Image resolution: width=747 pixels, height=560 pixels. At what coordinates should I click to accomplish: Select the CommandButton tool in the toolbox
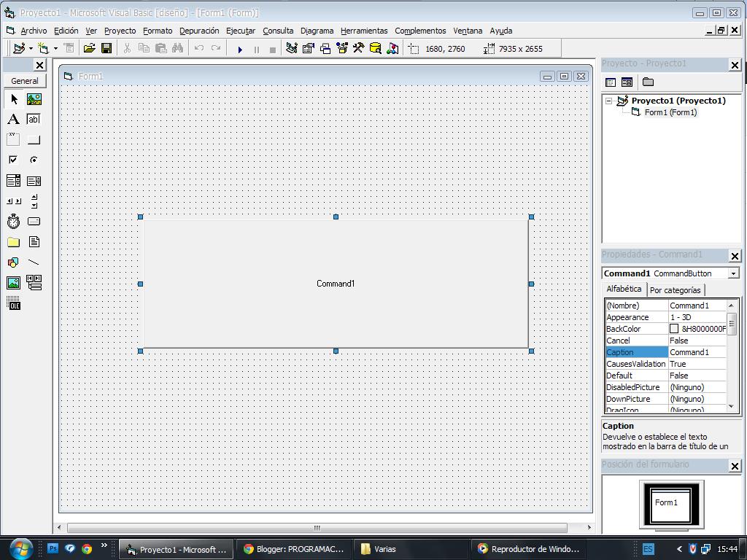tap(34, 139)
